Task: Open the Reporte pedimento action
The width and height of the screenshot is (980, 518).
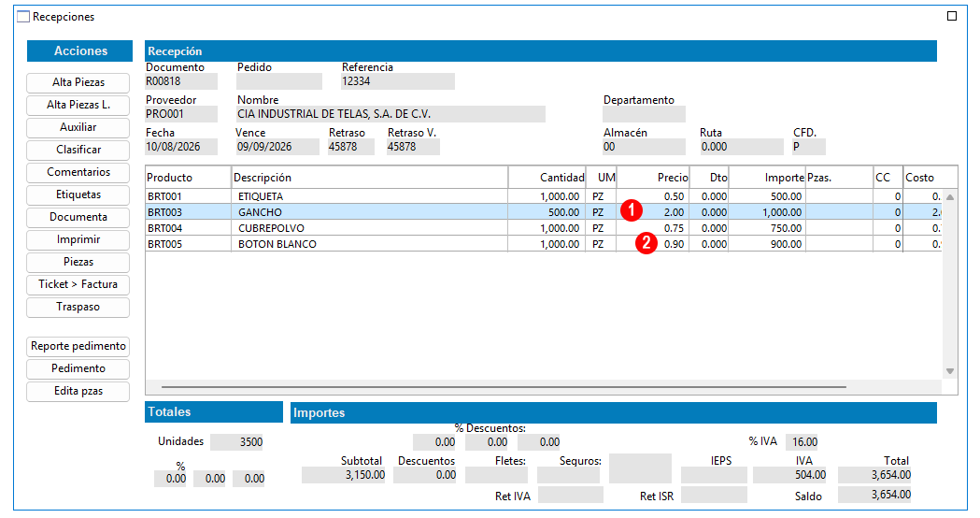Action: click(x=78, y=346)
